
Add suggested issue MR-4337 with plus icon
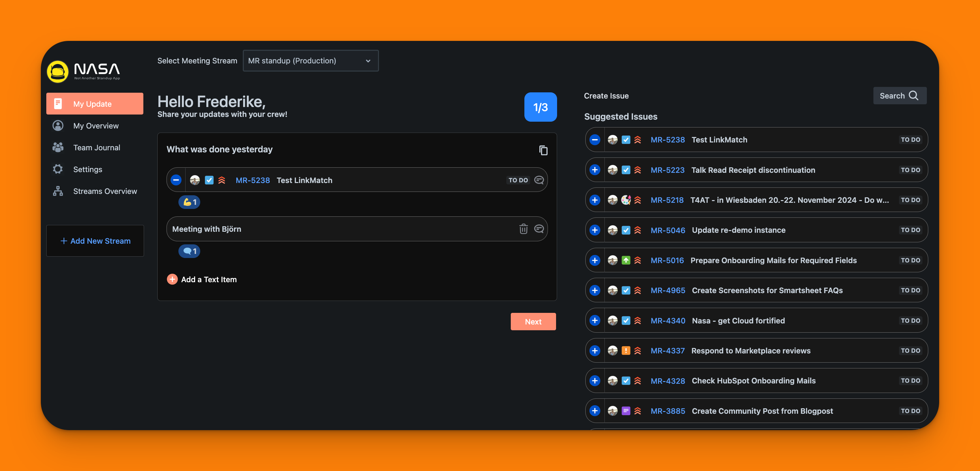tap(595, 351)
